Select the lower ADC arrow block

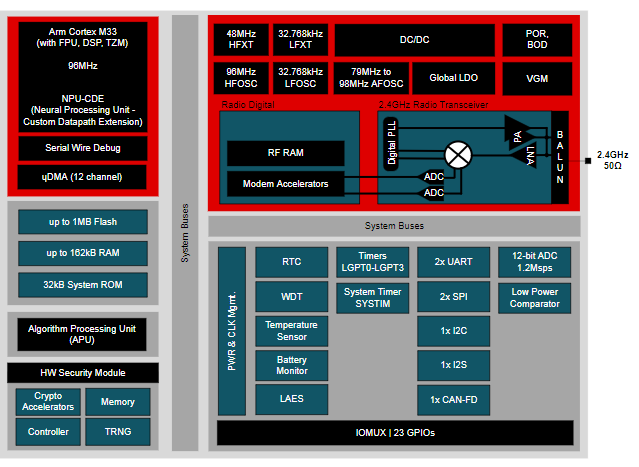tap(431, 193)
